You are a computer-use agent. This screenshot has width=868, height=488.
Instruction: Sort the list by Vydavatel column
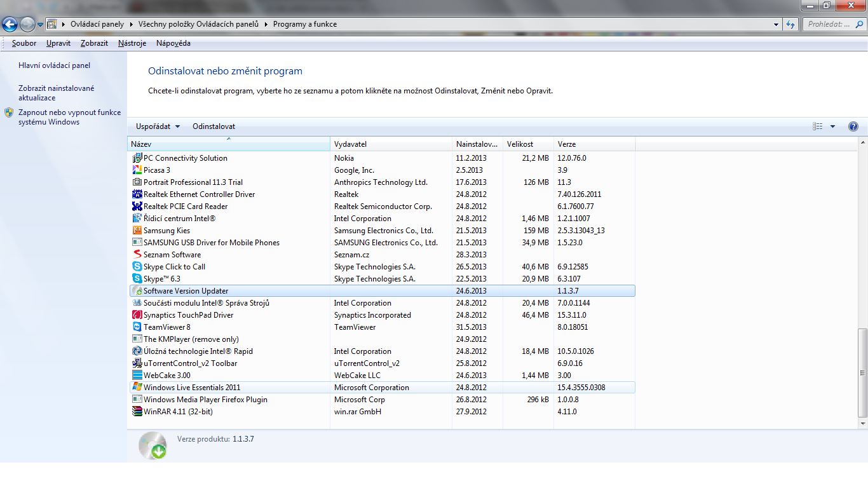pos(391,144)
